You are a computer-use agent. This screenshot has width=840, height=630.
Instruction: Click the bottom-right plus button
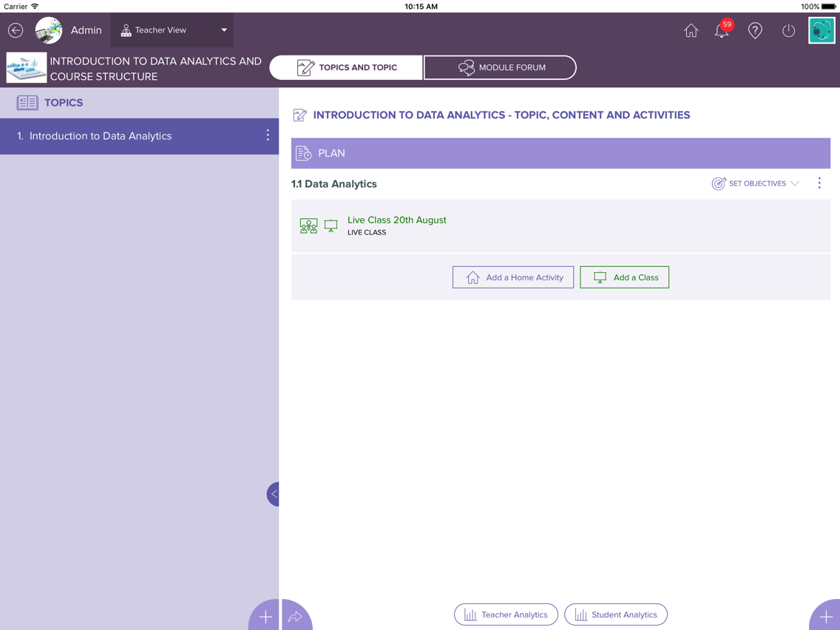click(x=825, y=616)
